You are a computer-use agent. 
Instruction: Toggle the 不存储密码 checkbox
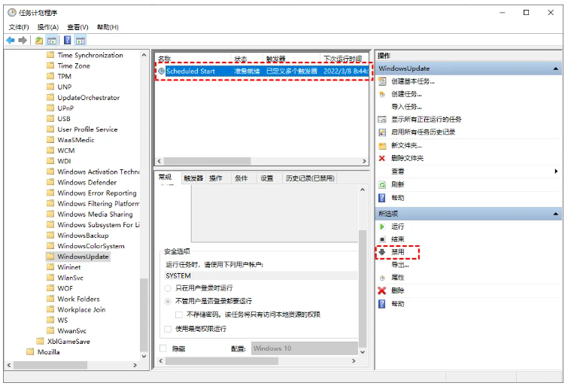click(179, 315)
